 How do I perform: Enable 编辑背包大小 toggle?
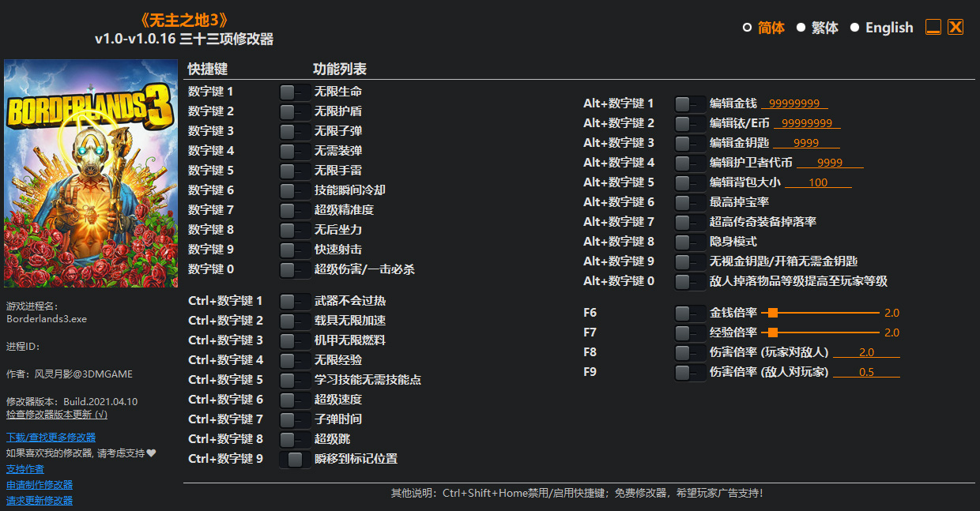[690, 183]
